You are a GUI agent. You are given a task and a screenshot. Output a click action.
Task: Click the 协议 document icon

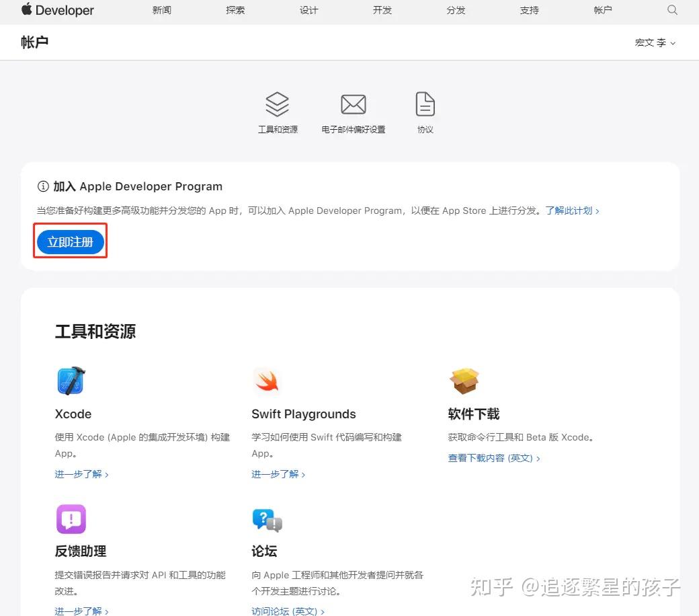(x=425, y=104)
